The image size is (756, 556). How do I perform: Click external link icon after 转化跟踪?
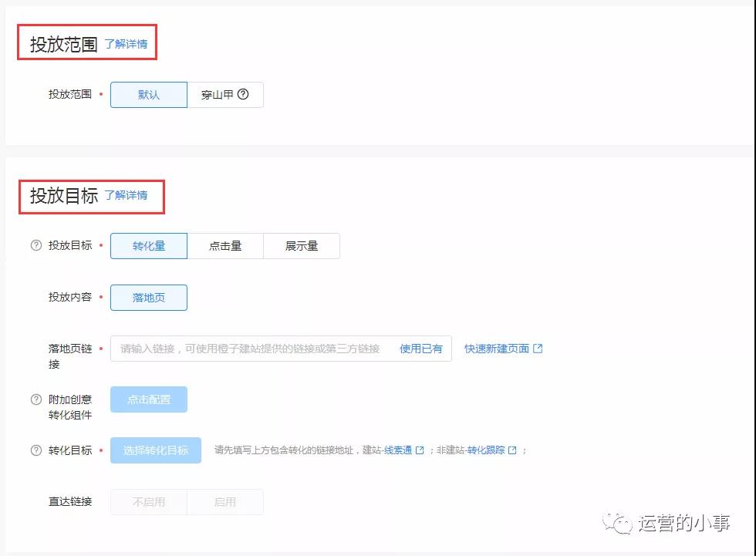512,450
